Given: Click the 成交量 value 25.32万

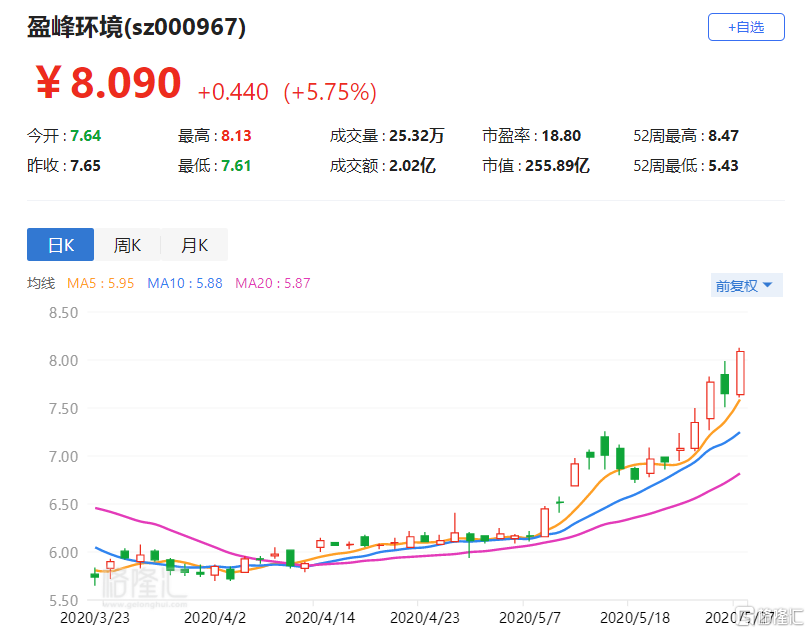Looking at the screenshot, I should [417, 136].
